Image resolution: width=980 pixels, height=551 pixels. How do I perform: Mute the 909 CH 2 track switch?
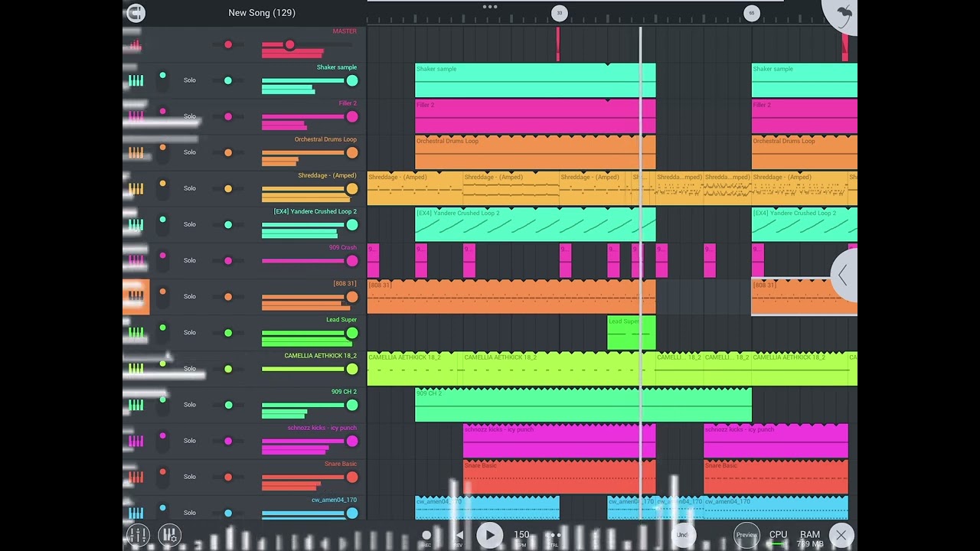(x=162, y=405)
